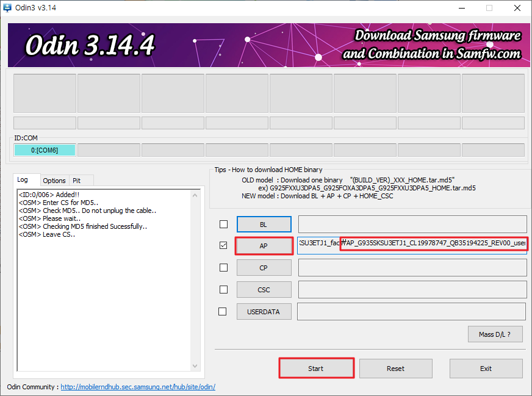Click the USERDATA button
This screenshot has height=396, width=532.
click(264, 312)
